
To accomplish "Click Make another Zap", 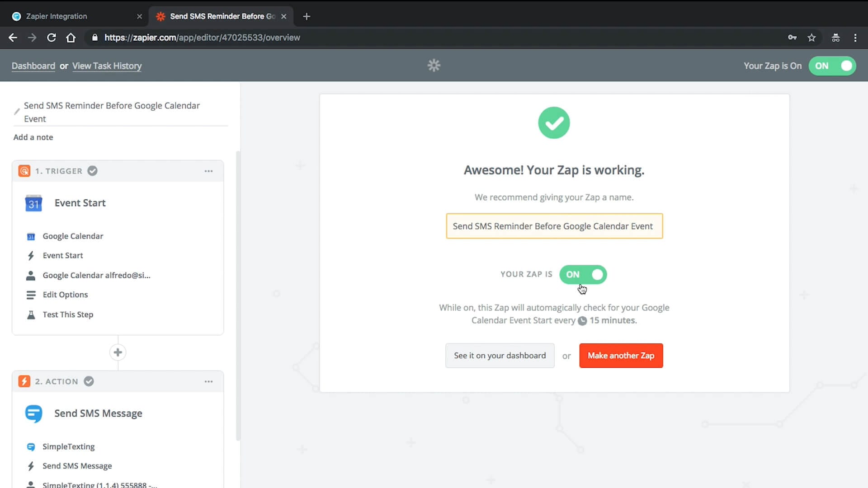I will 621,356.
